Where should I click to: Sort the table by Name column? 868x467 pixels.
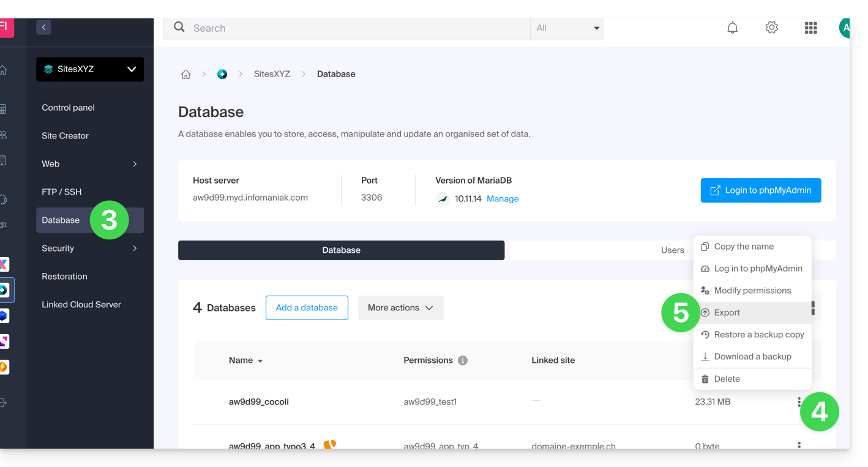coord(245,361)
